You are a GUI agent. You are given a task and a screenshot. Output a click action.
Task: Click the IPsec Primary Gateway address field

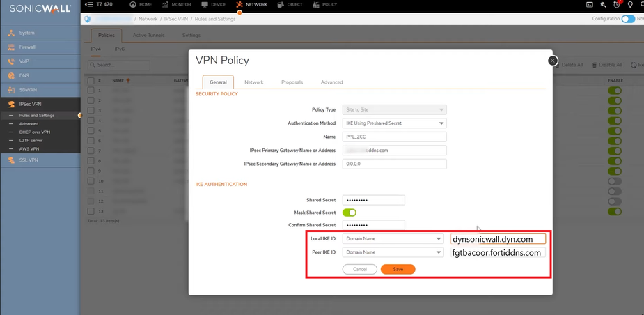(394, 151)
